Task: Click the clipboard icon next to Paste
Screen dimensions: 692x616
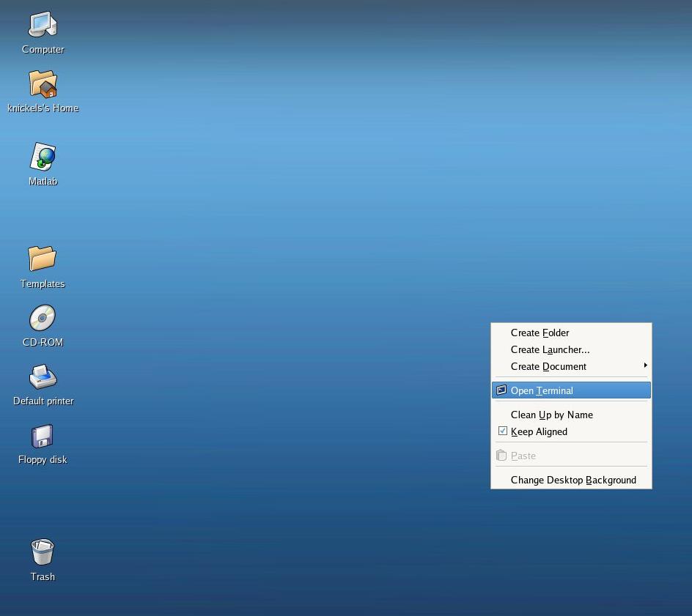Action: click(501, 455)
